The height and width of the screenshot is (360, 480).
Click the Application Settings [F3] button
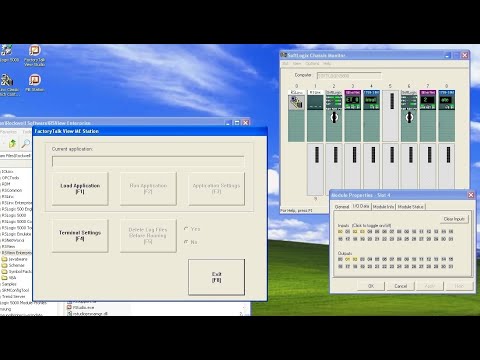(x=216, y=189)
